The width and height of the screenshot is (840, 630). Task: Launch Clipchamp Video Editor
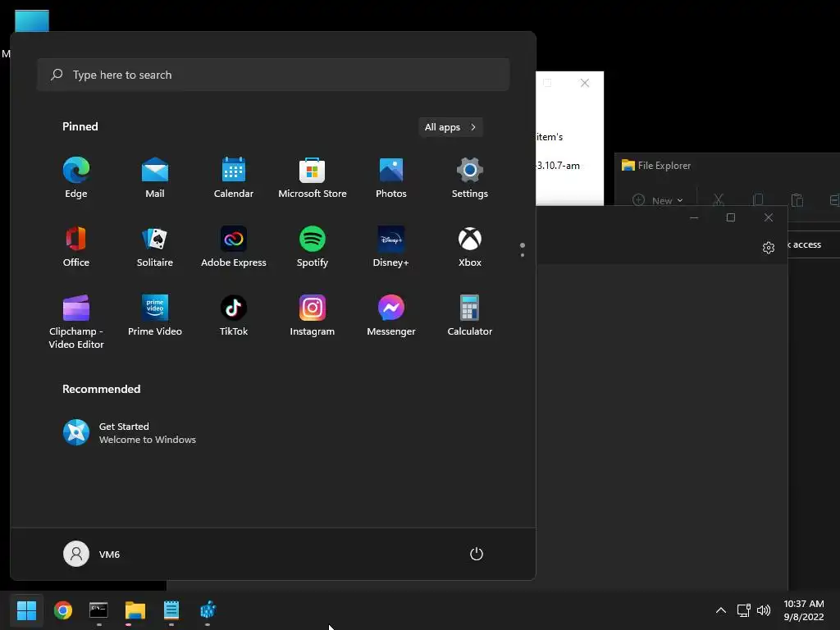click(x=76, y=322)
